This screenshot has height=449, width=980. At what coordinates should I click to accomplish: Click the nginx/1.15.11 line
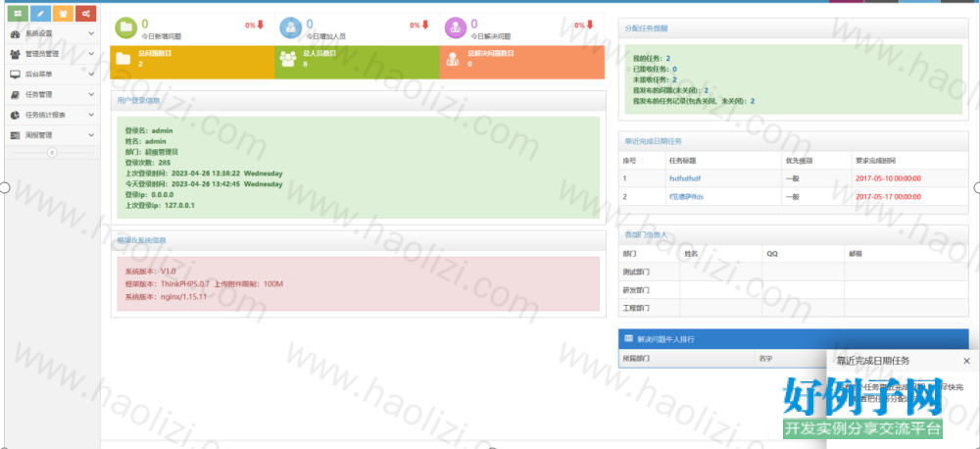click(166, 296)
